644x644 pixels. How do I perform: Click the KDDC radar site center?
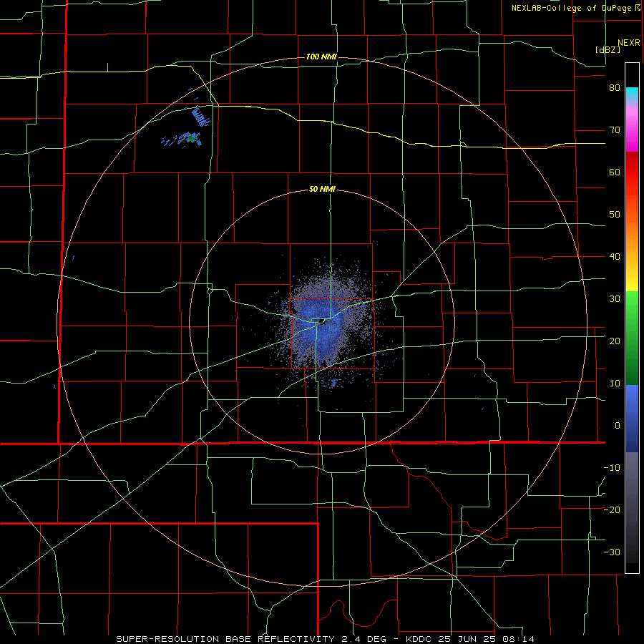pos(321,321)
